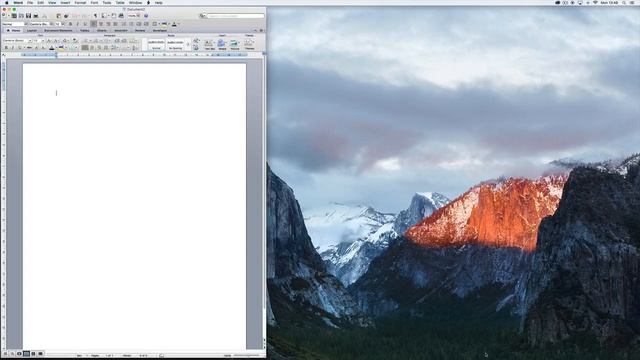Open the Themes dropdown in the ribbon
This screenshot has width=640, height=360.
(249, 44)
